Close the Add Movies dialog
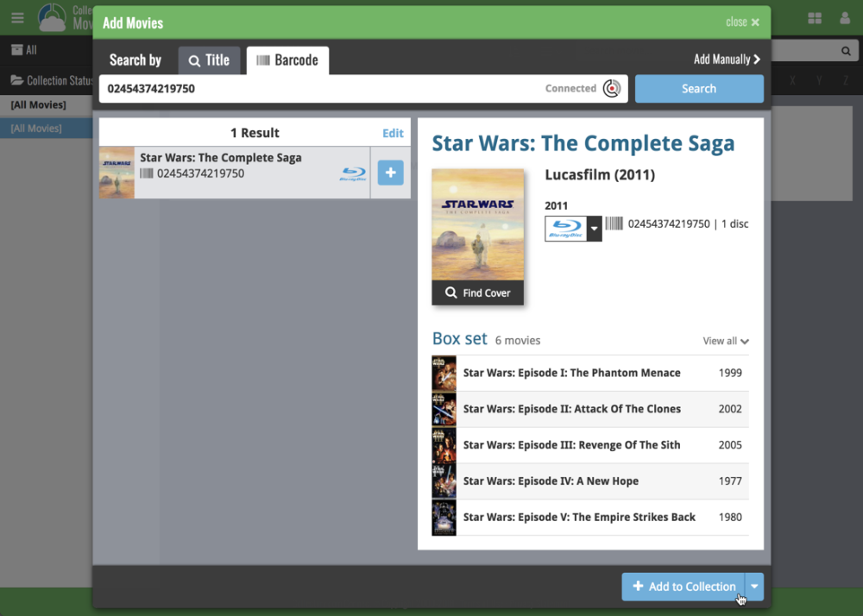Viewport: 863px width, 616px height. [742, 22]
